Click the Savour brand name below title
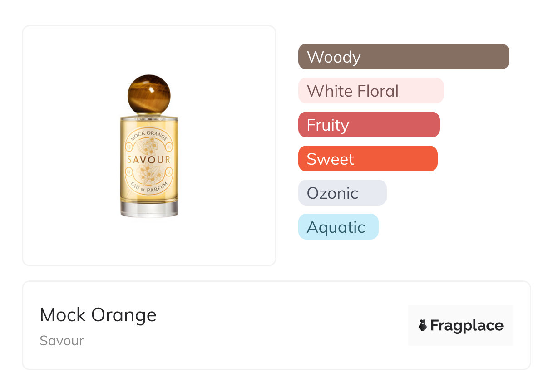Image resolution: width=553 pixels, height=392 pixels. point(62,341)
